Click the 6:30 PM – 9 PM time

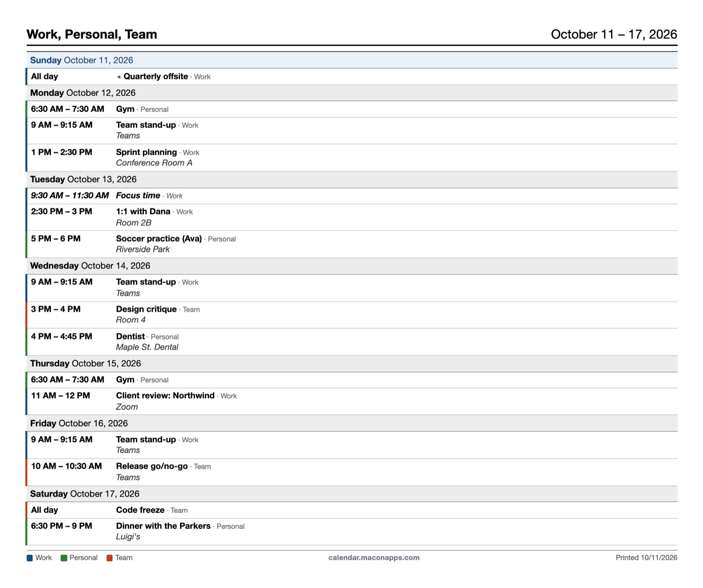(x=62, y=526)
